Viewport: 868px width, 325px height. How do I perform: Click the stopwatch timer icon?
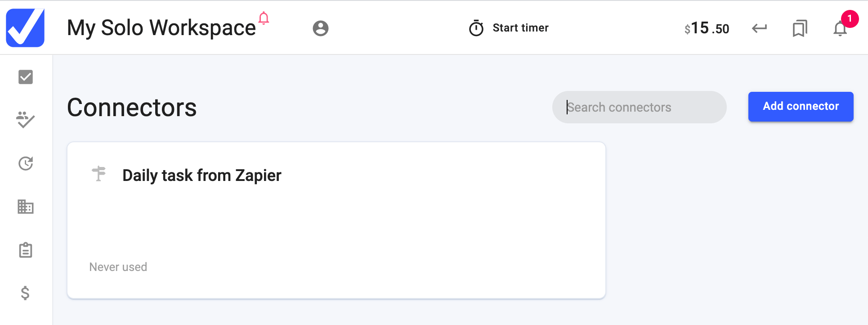click(x=476, y=28)
